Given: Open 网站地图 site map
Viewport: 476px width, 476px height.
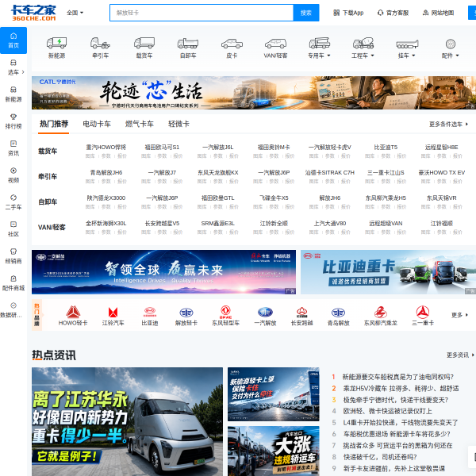Looking at the screenshot, I should pos(438,13).
